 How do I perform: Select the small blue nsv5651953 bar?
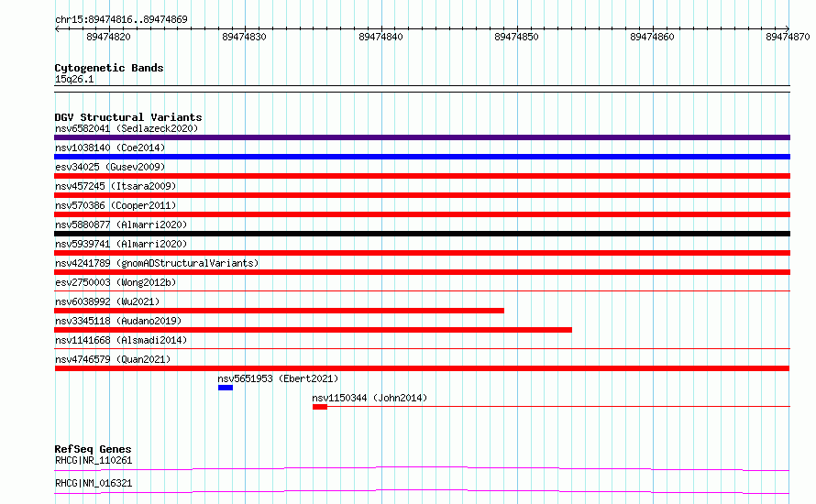click(x=226, y=388)
